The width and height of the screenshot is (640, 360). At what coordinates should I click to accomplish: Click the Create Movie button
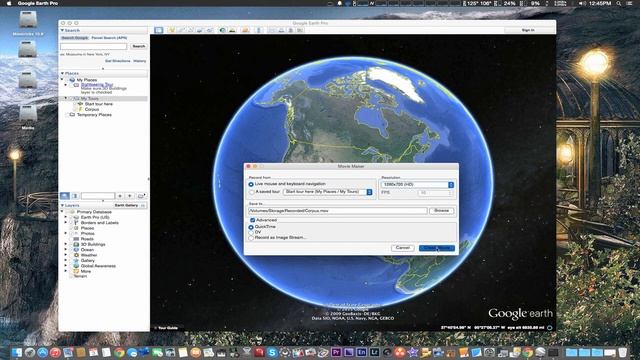[436, 248]
